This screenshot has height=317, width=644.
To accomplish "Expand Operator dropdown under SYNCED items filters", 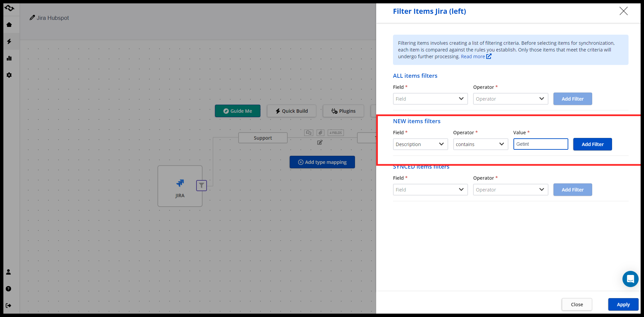I will 510,190.
